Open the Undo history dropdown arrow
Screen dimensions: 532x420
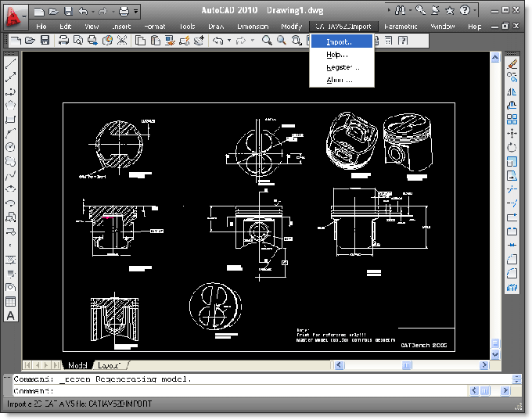pyautogui.click(x=229, y=41)
